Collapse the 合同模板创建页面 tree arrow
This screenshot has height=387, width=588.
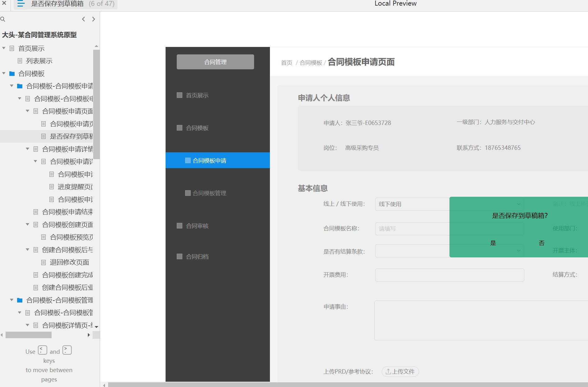click(x=28, y=224)
